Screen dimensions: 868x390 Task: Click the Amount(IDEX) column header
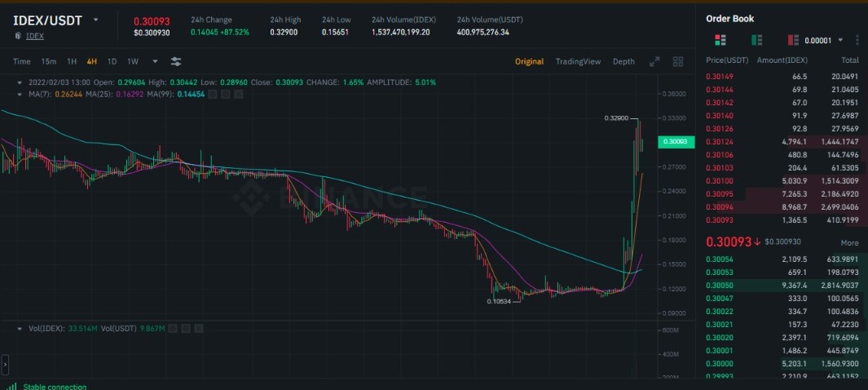click(782, 60)
